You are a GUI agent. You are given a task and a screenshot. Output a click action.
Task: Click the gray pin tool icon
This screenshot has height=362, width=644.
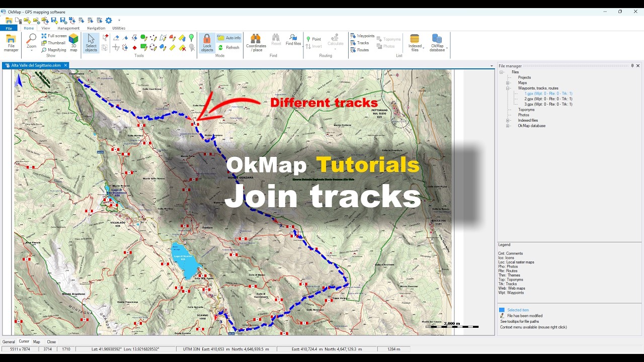pos(191,48)
